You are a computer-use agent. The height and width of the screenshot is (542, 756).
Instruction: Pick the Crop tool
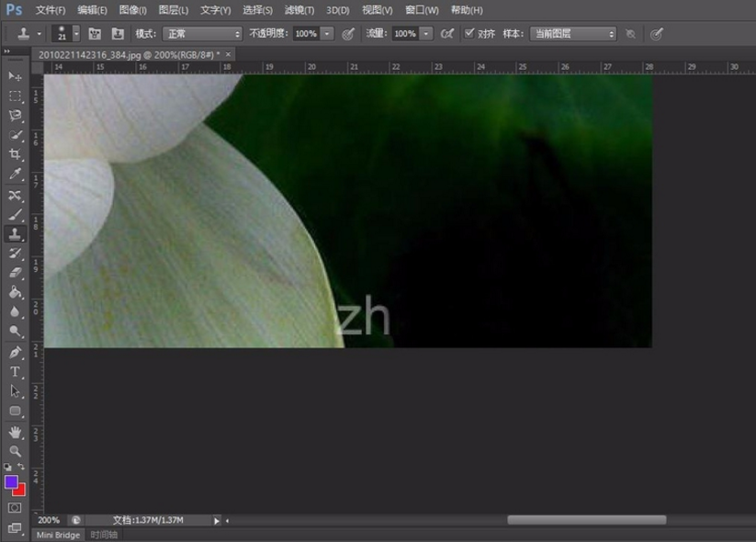(x=15, y=154)
